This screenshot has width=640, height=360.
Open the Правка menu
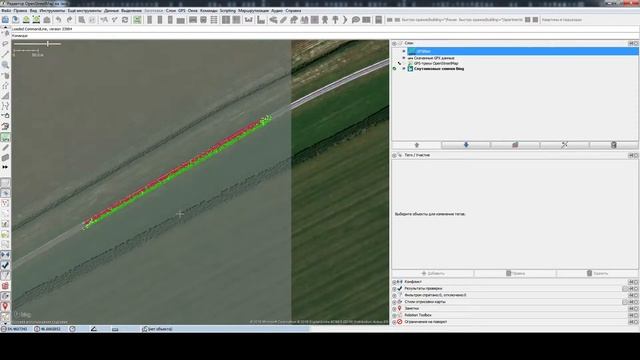(x=20, y=11)
